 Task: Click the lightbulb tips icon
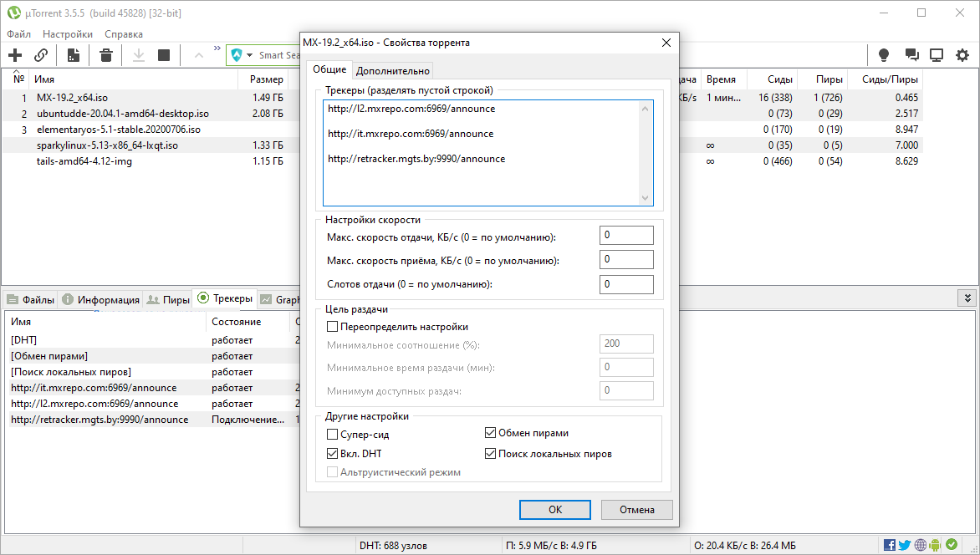click(x=884, y=55)
